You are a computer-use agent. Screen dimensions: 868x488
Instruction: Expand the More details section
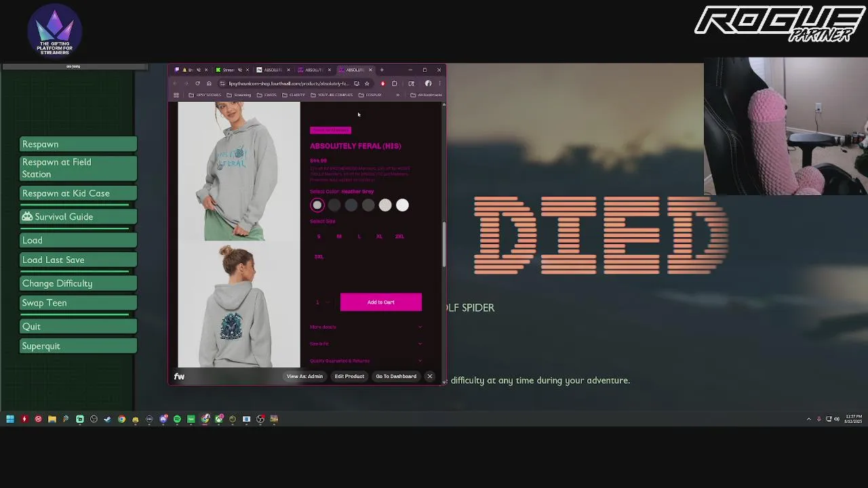[366, 327]
